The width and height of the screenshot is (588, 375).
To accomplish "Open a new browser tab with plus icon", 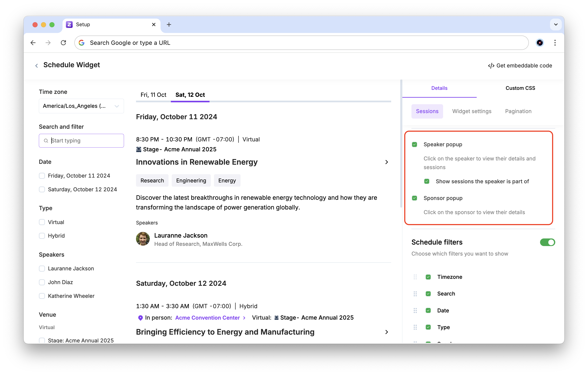I will tap(169, 25).
